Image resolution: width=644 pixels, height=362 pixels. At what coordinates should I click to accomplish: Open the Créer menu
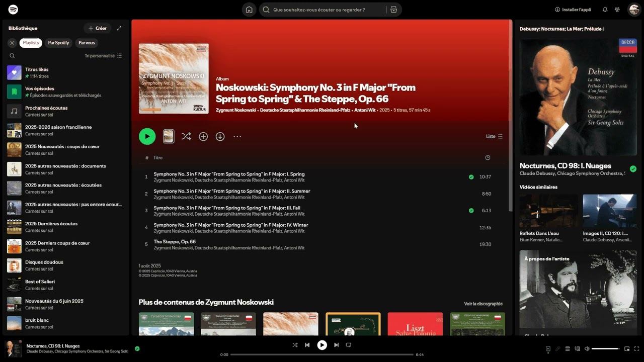pyautogui.click(x=98, y=28)
